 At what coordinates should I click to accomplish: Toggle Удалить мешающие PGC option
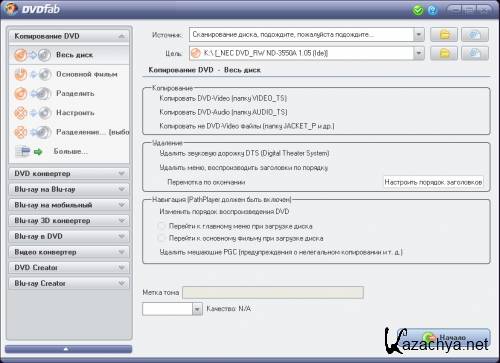(x=281, y=252)
